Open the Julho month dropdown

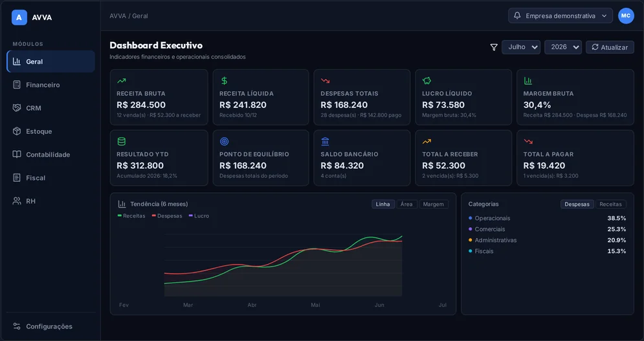pos(521,47)
